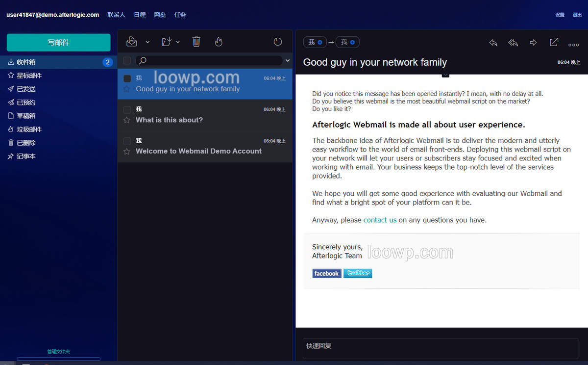Click the magnifier search icon
The width and height of the screenshot is (588, 365).
[143, 60]
